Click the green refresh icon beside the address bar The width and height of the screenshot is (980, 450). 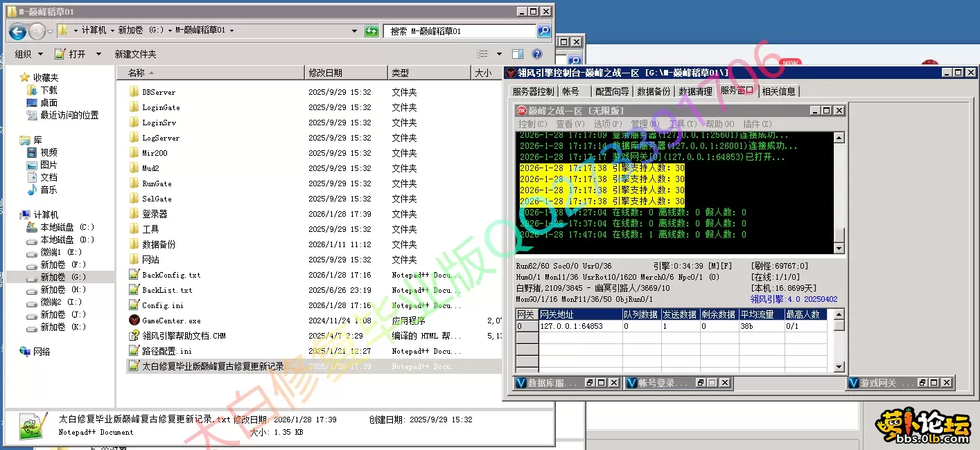(371, 31)
